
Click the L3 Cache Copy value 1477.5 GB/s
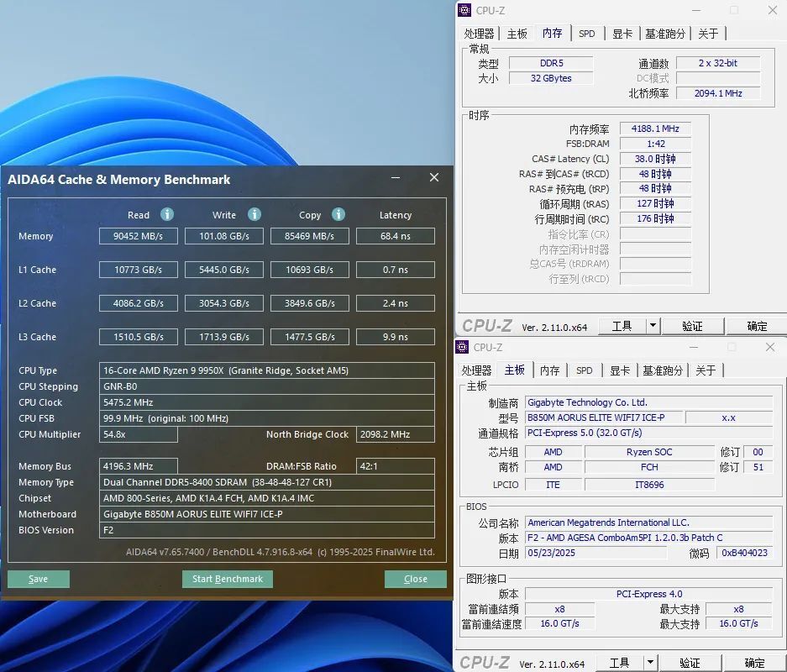tap(310, 337)
